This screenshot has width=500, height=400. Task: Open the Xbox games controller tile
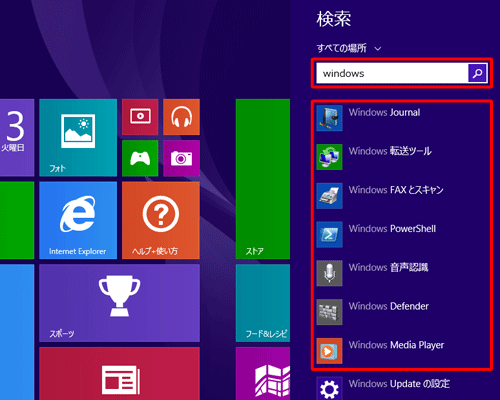point(140,158)
